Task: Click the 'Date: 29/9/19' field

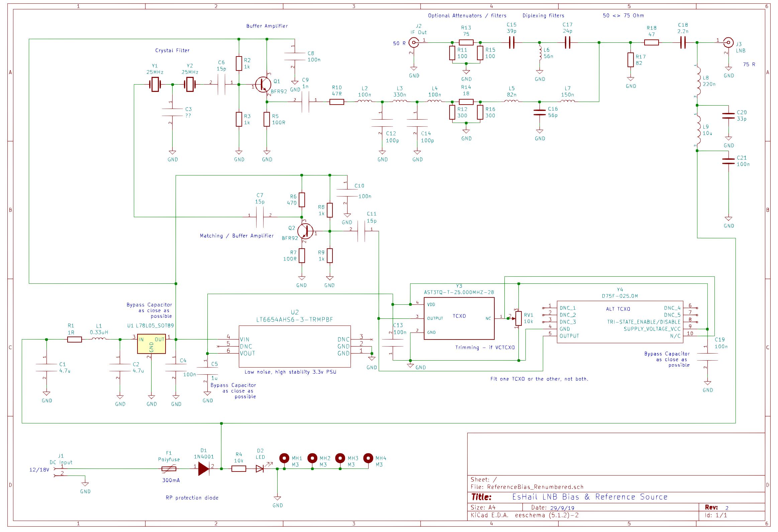Action: point(552,508)
